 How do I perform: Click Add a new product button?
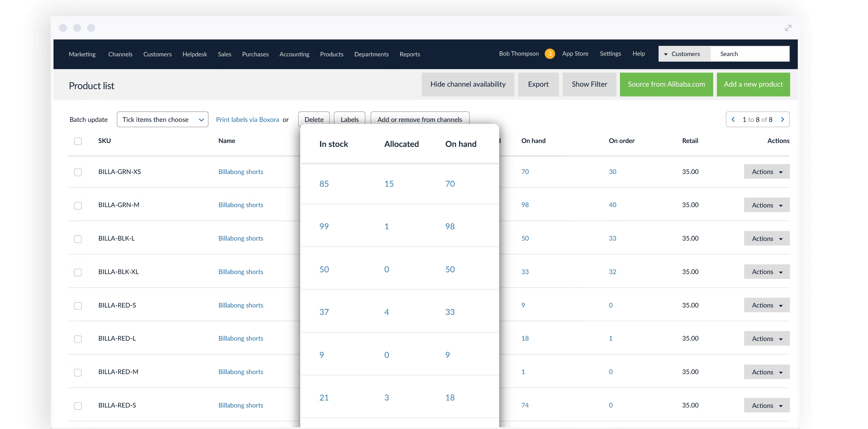(753, 84)
